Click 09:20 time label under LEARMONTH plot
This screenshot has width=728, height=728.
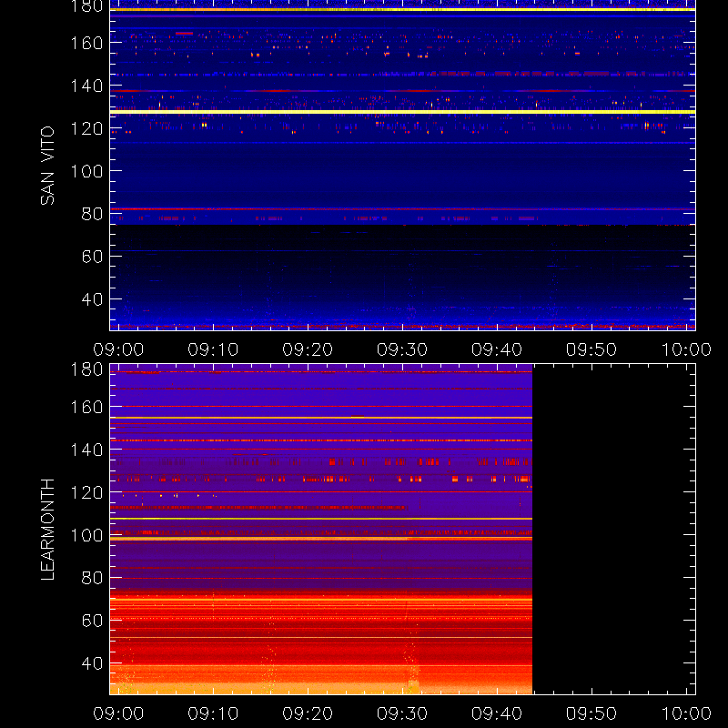(x=308, y=713)
